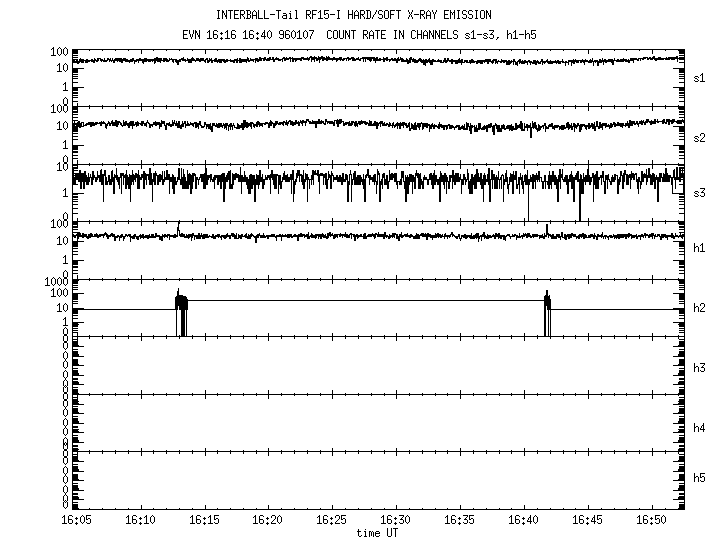
Task: Select the 16:20 time tick label
Action: coord(268,521)
